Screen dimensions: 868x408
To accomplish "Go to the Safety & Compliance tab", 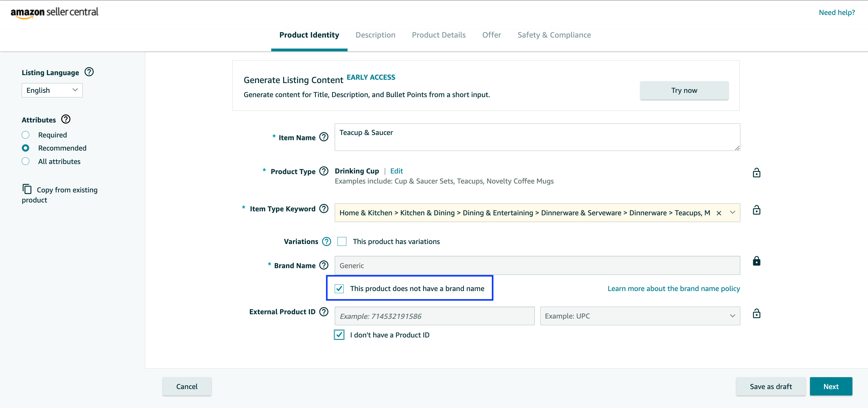I will pos(554,35).
